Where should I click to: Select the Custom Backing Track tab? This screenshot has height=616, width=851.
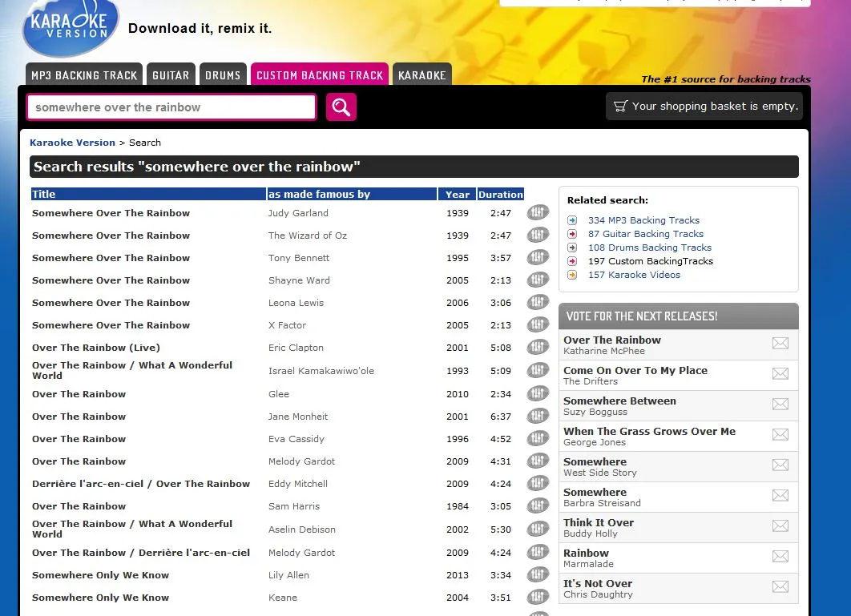[x=320, y=74]
